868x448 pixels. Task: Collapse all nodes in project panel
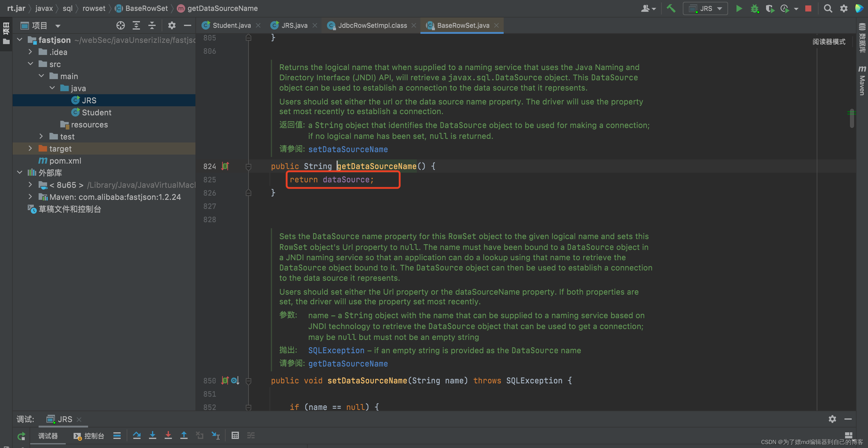tap(152, 25)
